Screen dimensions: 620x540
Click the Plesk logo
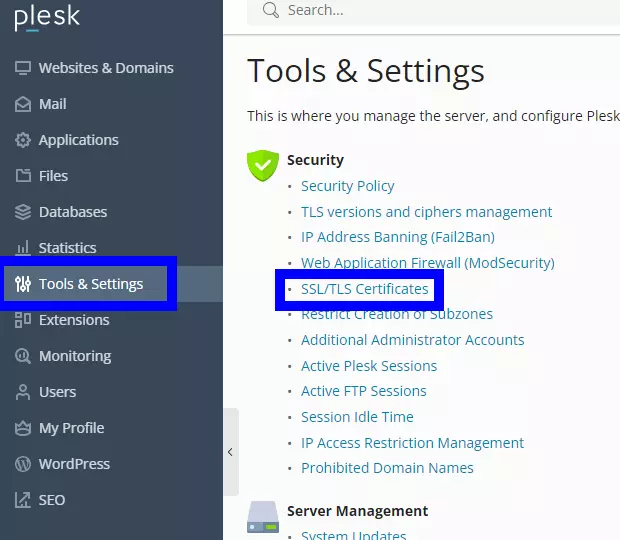click(x=47, y=18)
